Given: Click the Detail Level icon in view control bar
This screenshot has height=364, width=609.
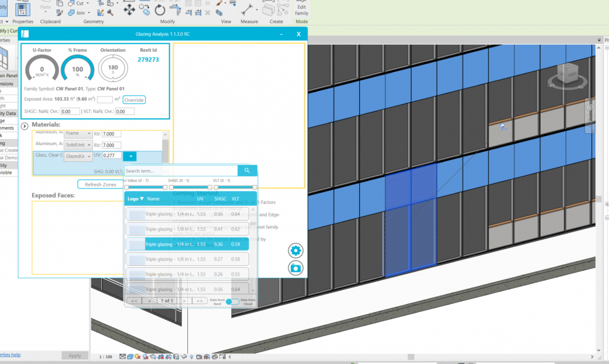Looking at the screenshot, I should pos(123,356).
